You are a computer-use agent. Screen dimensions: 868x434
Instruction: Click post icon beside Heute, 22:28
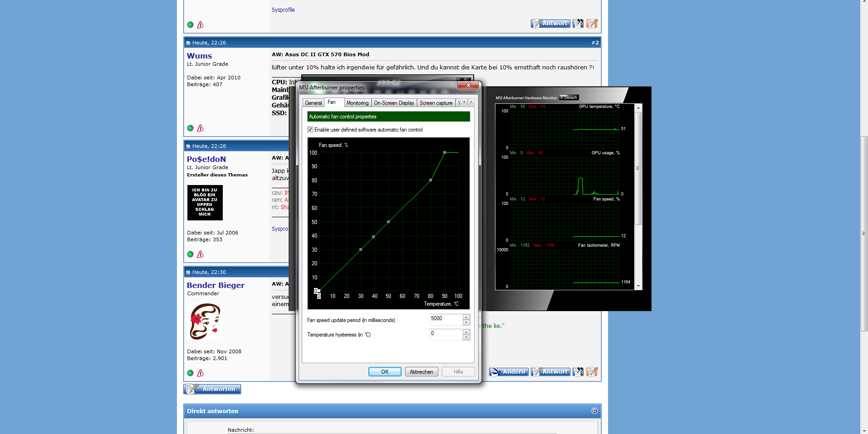tap(188, 146)
